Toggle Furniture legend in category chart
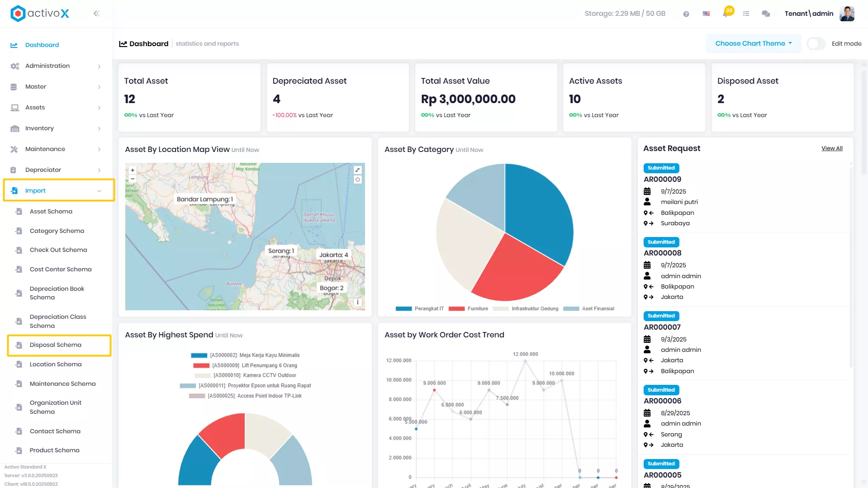Viewport: 868px width, 488px height. [469, 309]
